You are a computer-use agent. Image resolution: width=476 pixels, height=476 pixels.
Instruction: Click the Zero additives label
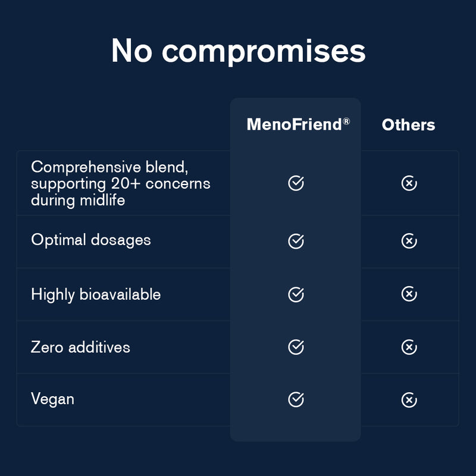point(80,347)
